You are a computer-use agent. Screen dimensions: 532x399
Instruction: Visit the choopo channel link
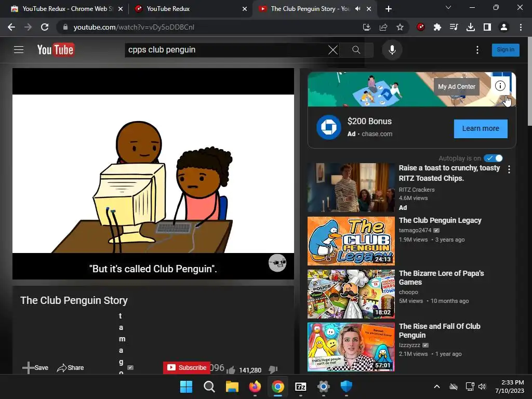pyautogui.click(x=408, y=292)
